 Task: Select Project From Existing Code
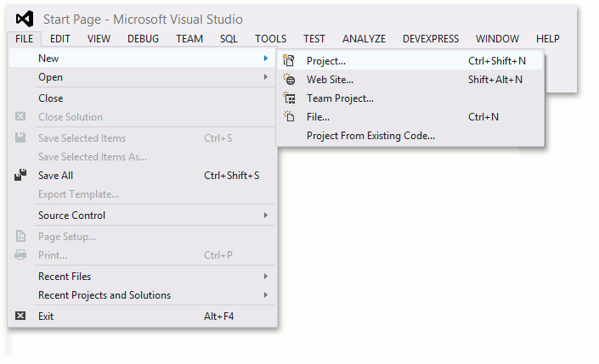370,136
